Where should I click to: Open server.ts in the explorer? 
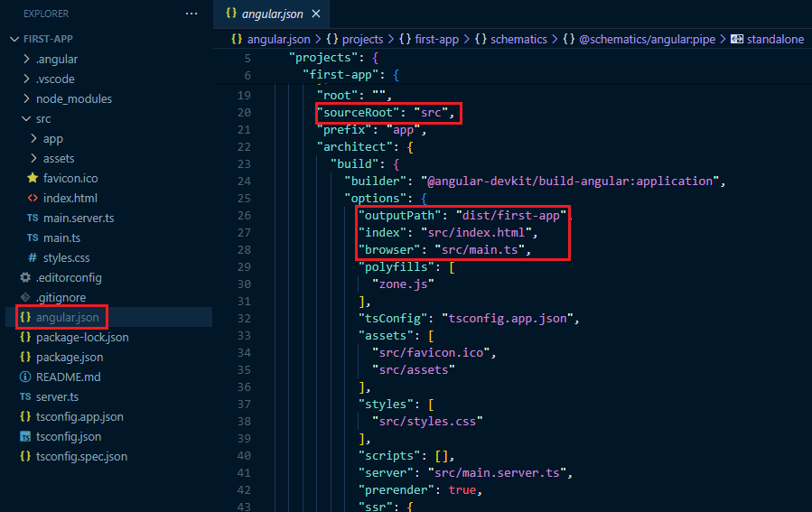click(x=57, y=397)
